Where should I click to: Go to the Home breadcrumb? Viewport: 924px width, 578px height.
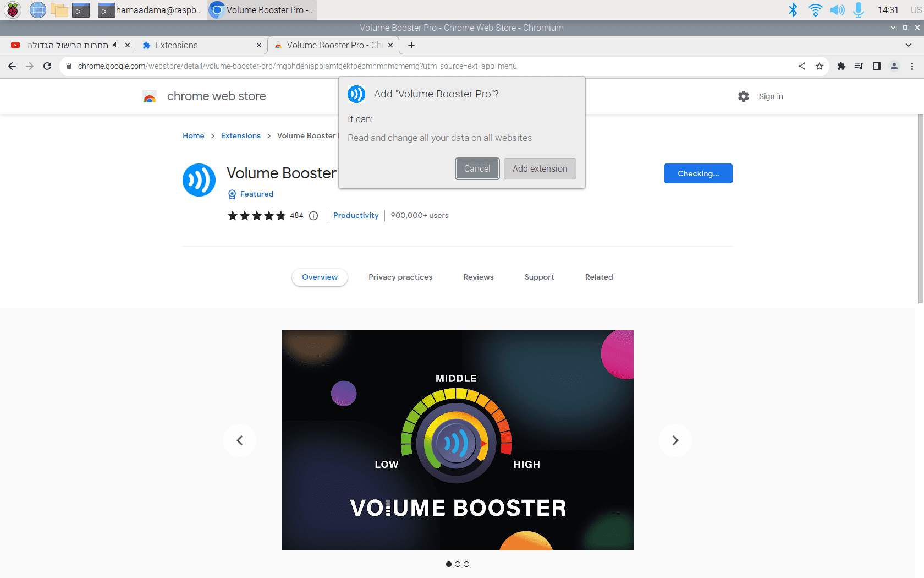(x=194, y=135)
